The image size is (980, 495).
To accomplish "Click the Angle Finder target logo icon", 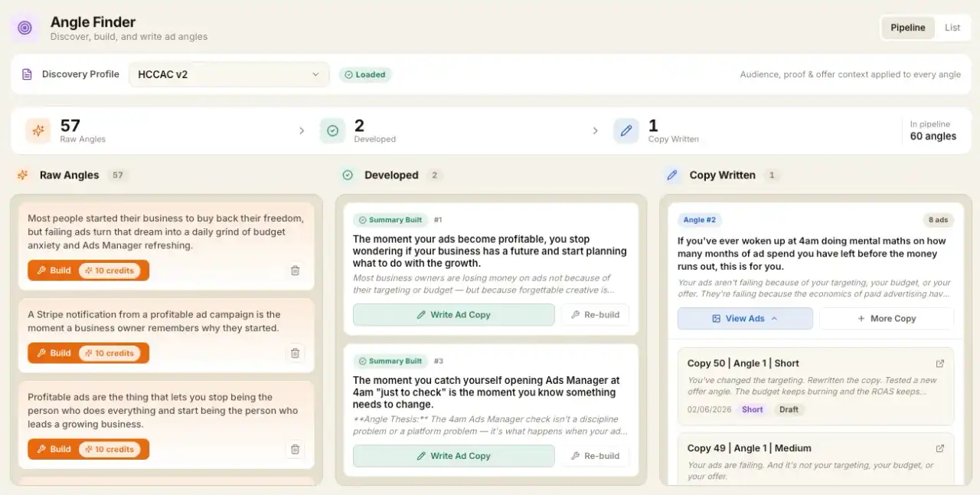I will point(24,28).
